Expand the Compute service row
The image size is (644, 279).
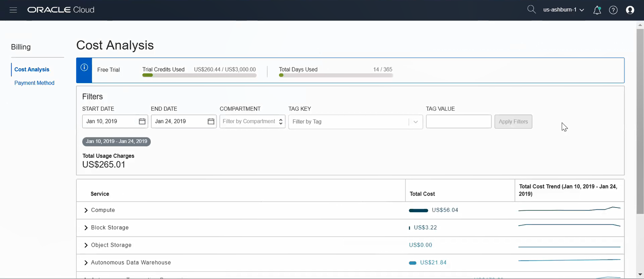[x=86, y=210]
